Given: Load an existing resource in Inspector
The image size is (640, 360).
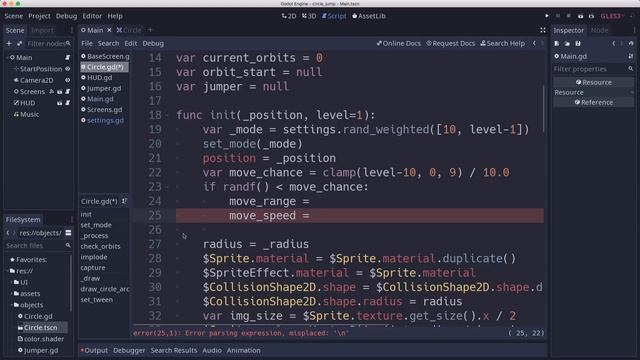Looking at the screenshot, I should pyautogui.click(x=567, y=43).
